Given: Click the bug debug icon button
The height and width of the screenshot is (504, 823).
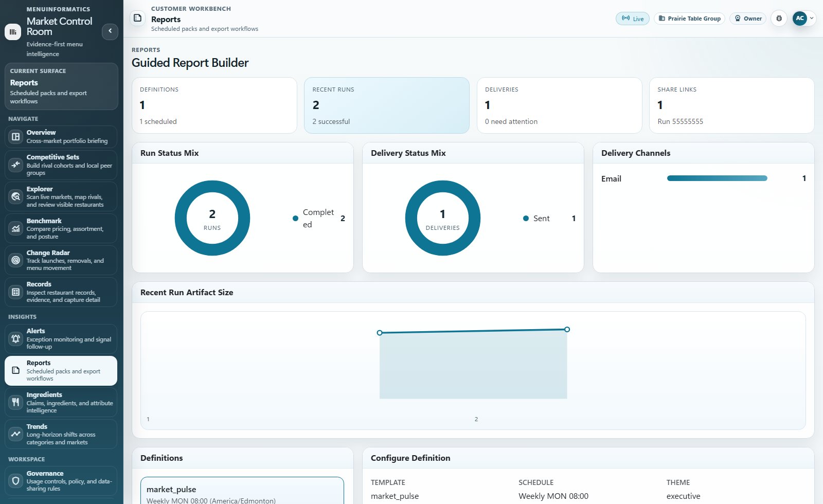Looking at the screenshot, I should pyautogui.click(x=779, y=19).
